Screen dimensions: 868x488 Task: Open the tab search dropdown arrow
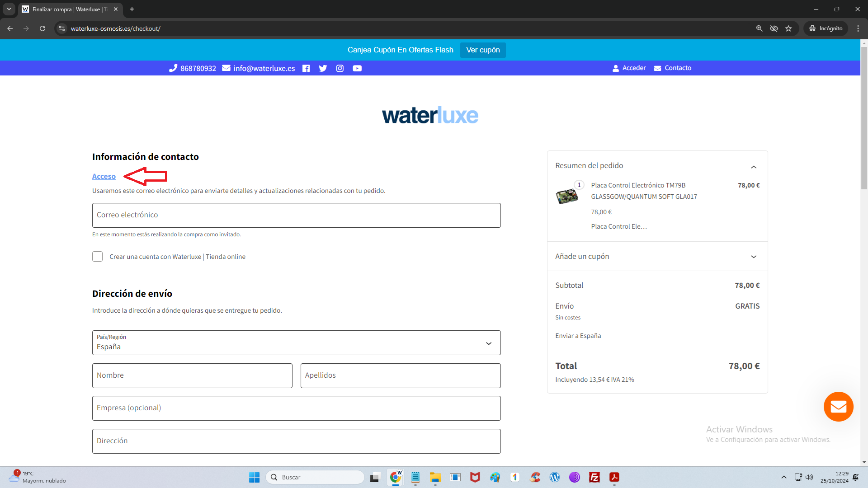[9, 9]
